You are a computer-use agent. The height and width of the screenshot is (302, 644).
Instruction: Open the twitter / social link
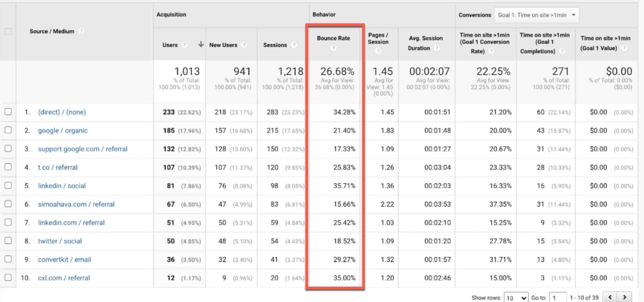pos(60,241)
